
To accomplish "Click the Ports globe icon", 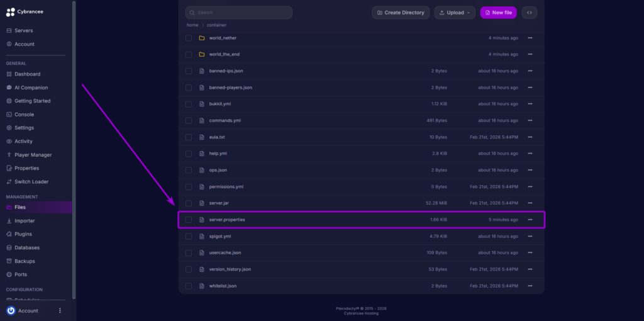I will click(x=9, y=274).
